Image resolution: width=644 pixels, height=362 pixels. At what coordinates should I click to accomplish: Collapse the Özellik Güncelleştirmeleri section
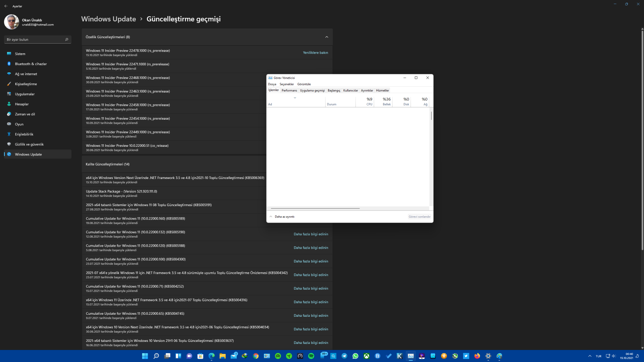(x=326, y=37)
